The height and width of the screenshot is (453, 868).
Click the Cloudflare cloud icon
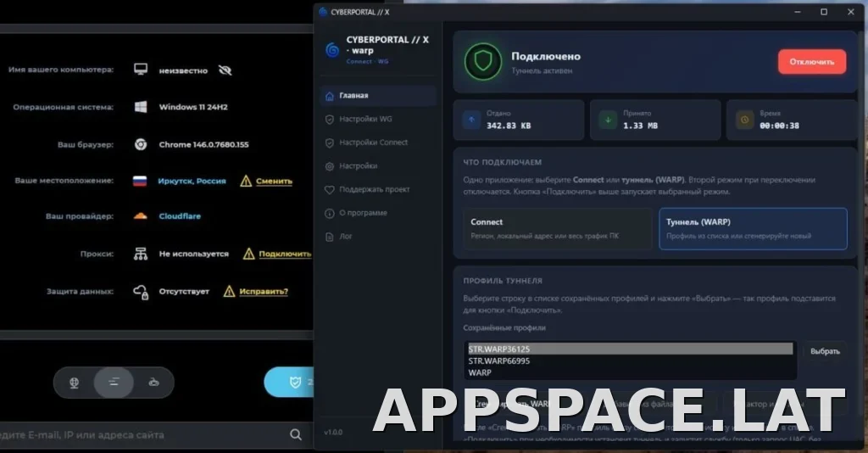pos(141,216)
